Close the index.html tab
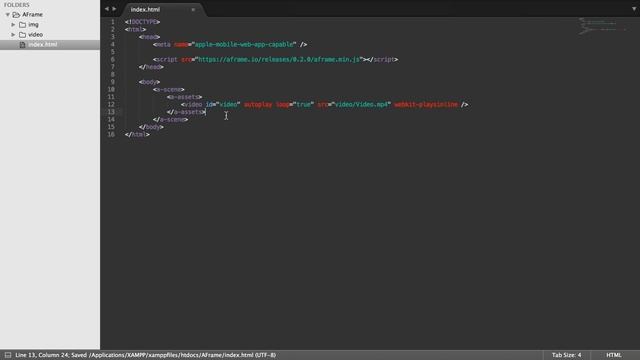The image size is (640, 360). pyautogui.click(x=193, y=9)
